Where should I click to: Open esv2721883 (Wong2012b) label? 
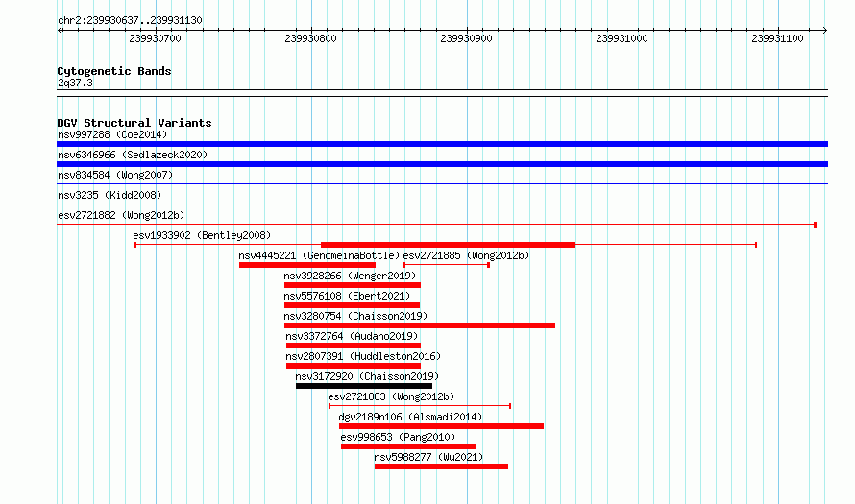391,396
